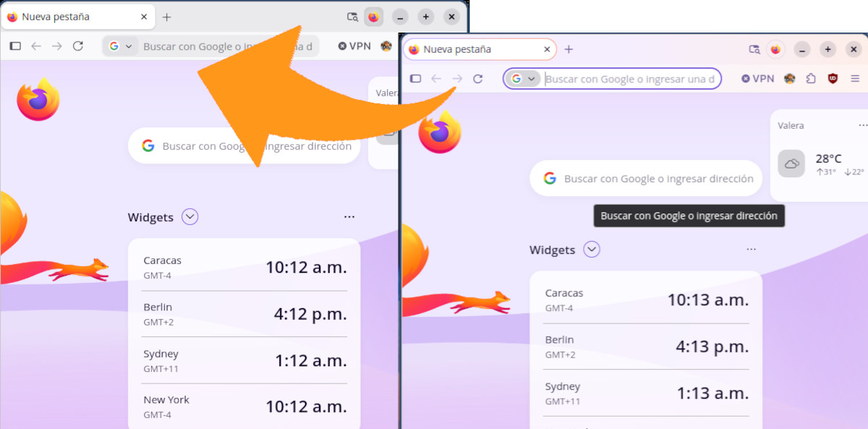Click the Firefox logo in the left window
The image size is (868, 429).
(38, 99)
